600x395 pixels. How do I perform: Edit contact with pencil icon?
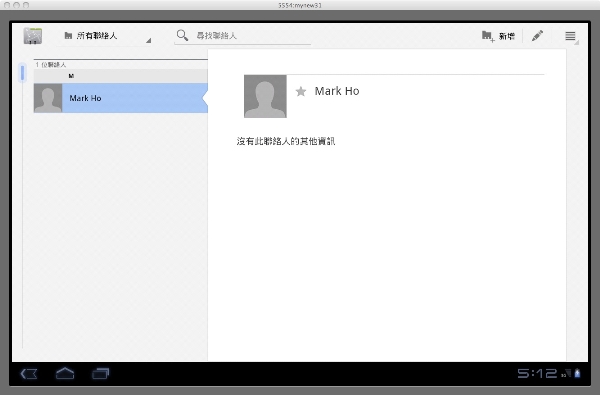[537, 36]
